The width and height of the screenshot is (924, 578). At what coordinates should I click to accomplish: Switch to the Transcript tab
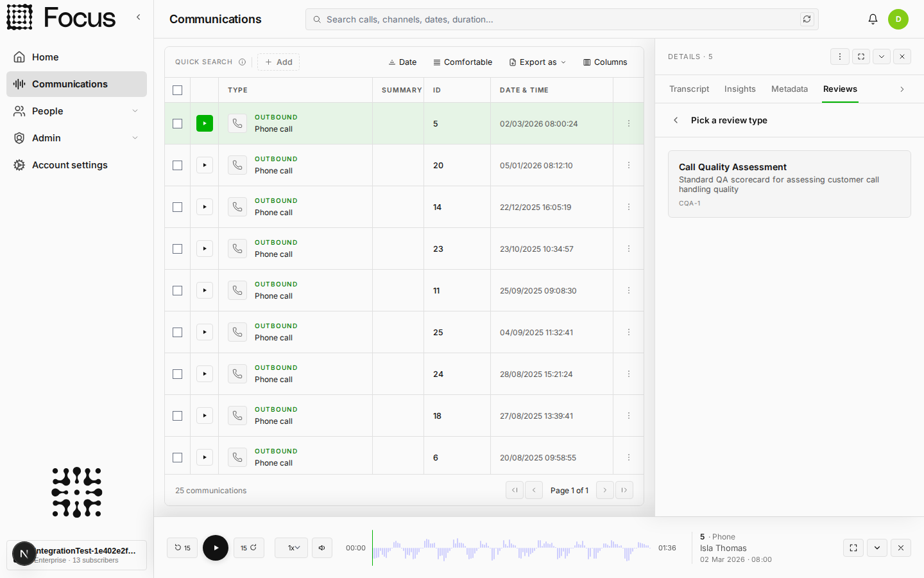pos(689,89)
